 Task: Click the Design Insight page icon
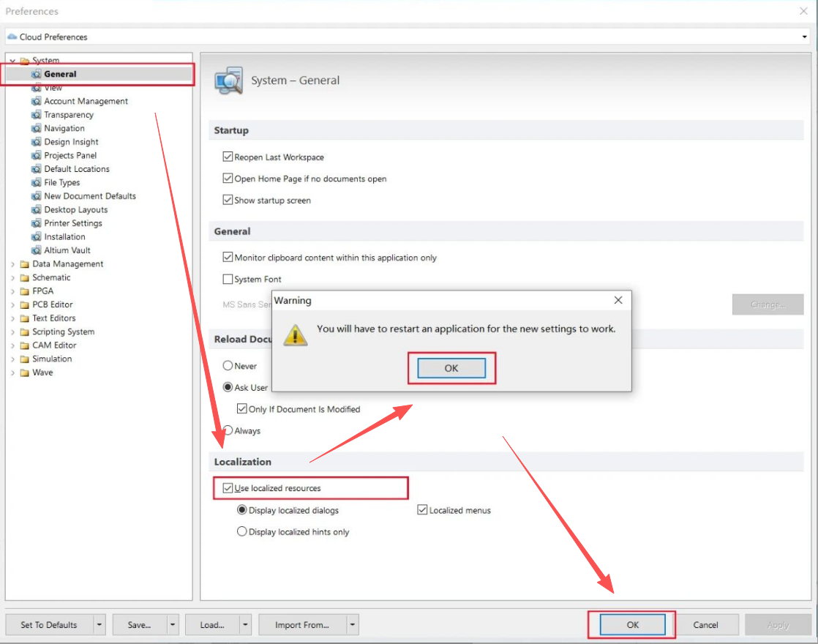[37, 142]
